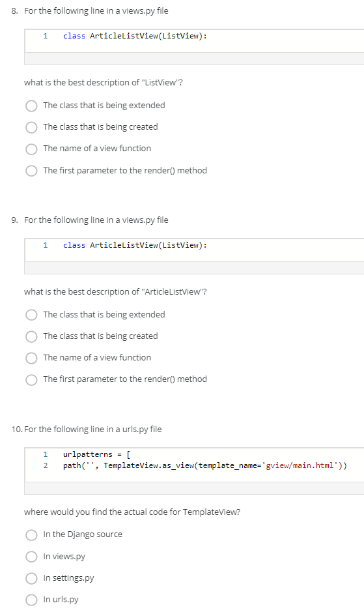Select 'The class that is being created' for question 8
The height and width of the screenshot is (614, 364).
31,127
